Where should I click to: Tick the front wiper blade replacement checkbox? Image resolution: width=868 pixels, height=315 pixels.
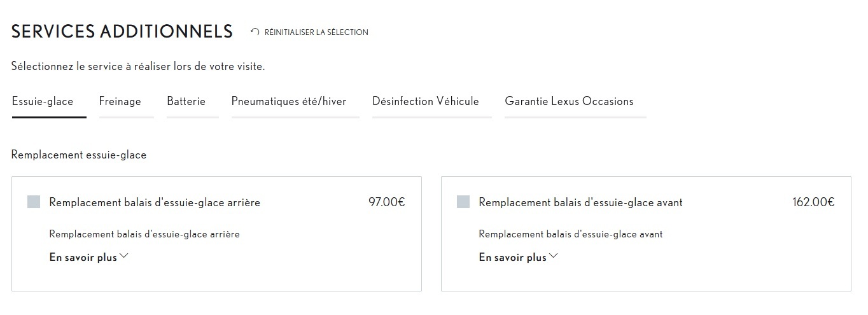463,202
